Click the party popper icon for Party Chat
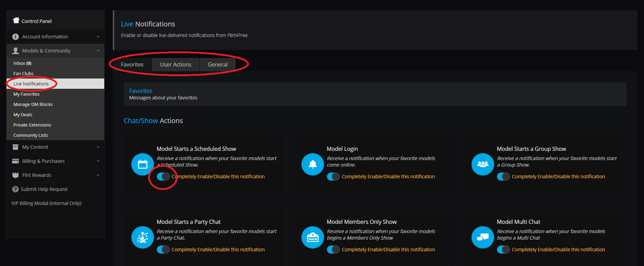The height and width of the screenshot is (266, 644). pyautogui.click(x=142, y=238)
